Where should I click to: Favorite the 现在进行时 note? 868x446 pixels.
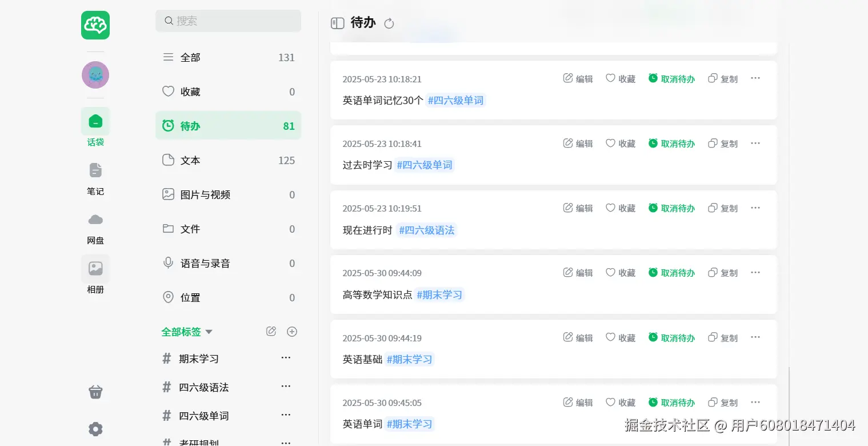pyautogui.click(x=621, y=208)
